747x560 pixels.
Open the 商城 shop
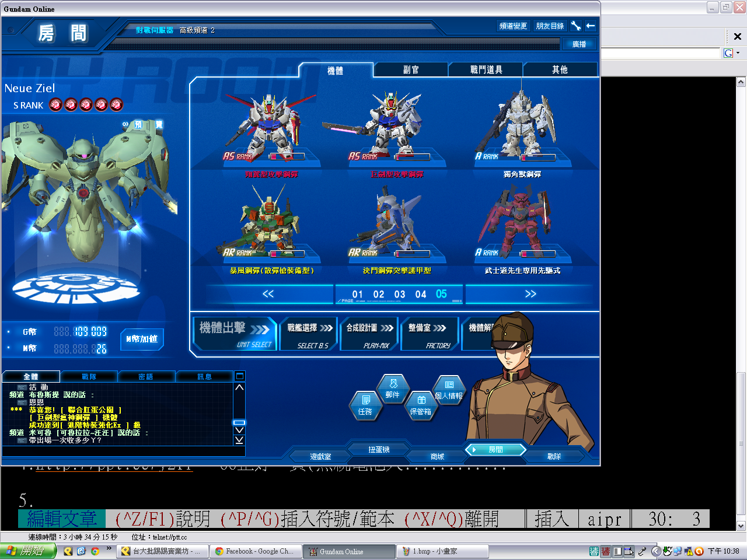437,457
